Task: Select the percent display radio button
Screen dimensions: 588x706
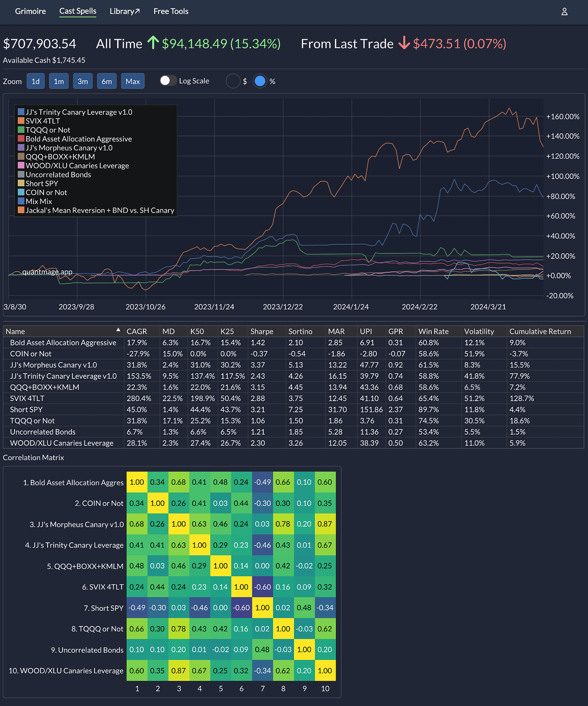Action: point(260,81)
